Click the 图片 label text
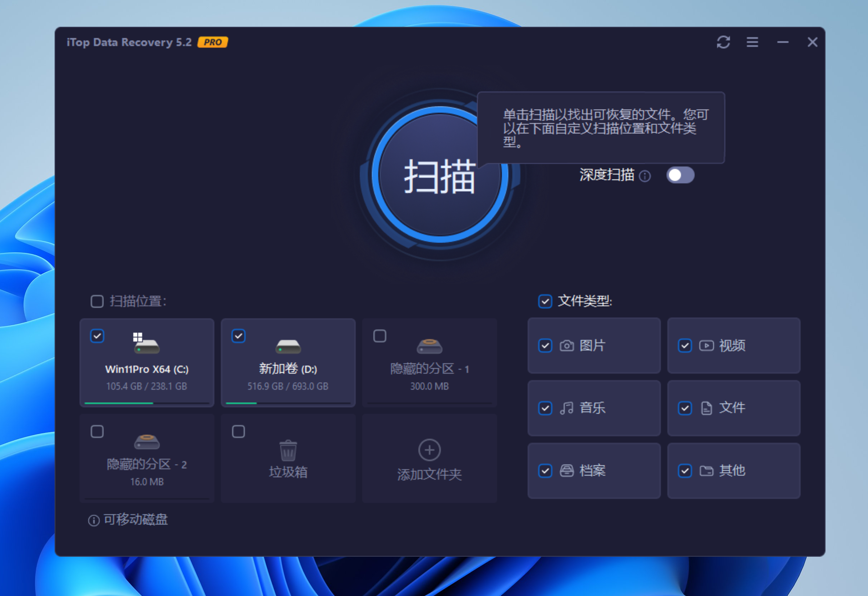868x596 pixels. pos(592,345)
